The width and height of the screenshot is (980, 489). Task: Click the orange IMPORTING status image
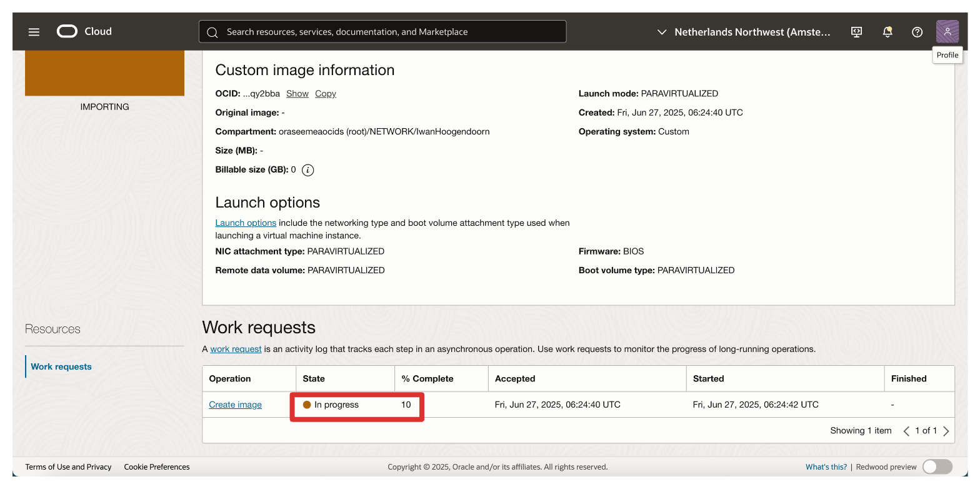(104, 73)
